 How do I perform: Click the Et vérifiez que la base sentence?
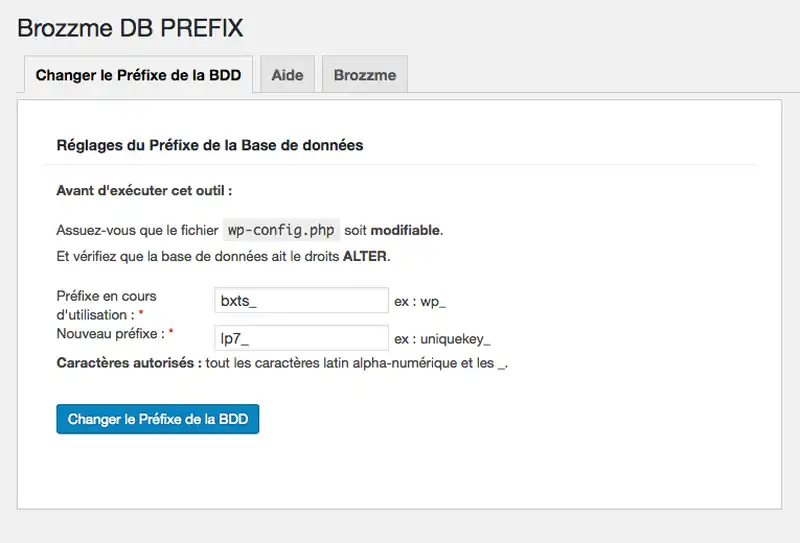click(222, 257)
